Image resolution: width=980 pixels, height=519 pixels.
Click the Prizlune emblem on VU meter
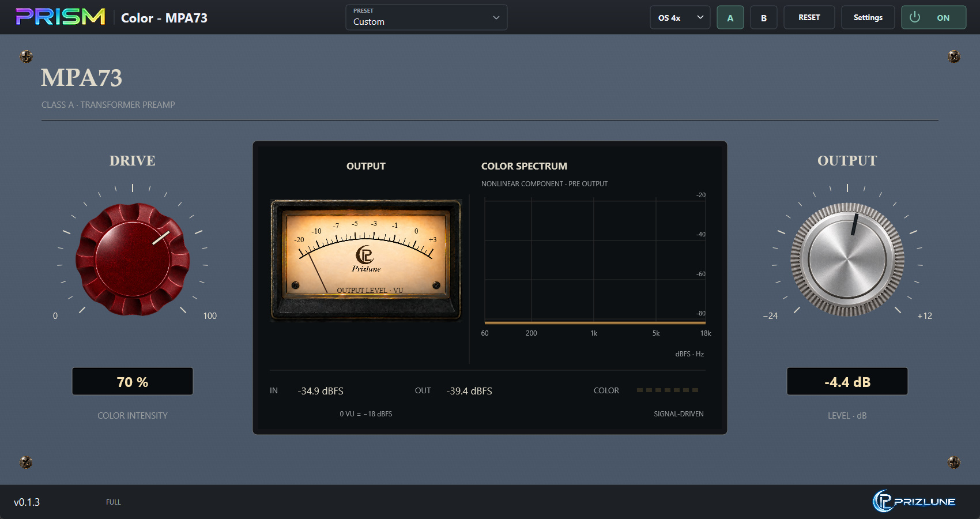pyautogui.click(x=365, y=259)
